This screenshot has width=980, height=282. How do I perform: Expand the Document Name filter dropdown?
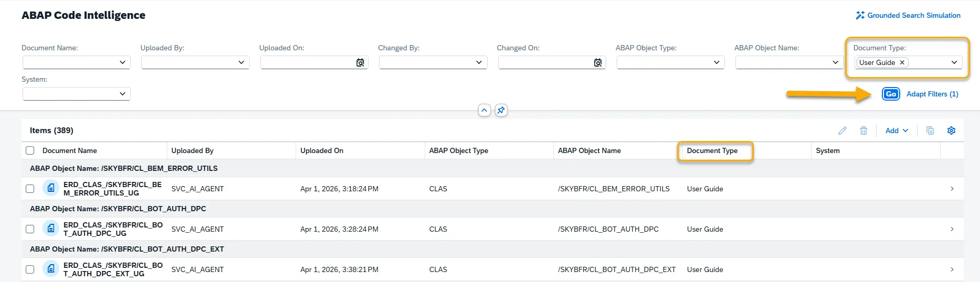(122, 62)
